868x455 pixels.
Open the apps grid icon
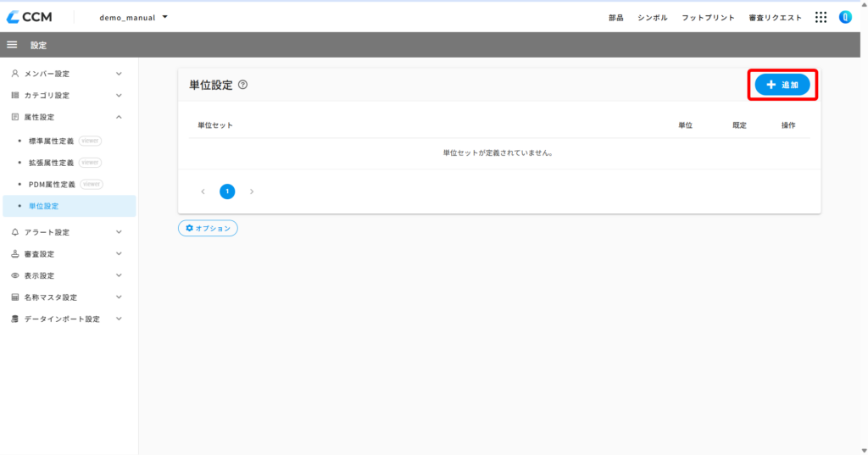(821, 17)
